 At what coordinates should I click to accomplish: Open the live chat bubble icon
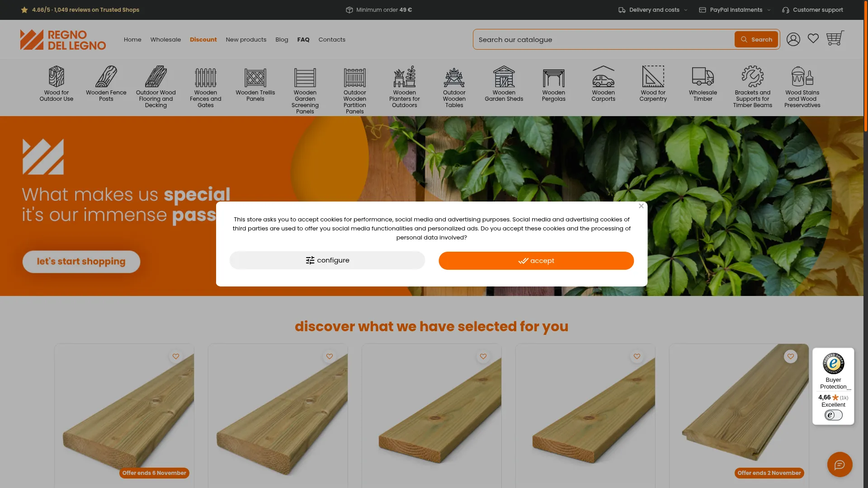[x=840, y=465]
